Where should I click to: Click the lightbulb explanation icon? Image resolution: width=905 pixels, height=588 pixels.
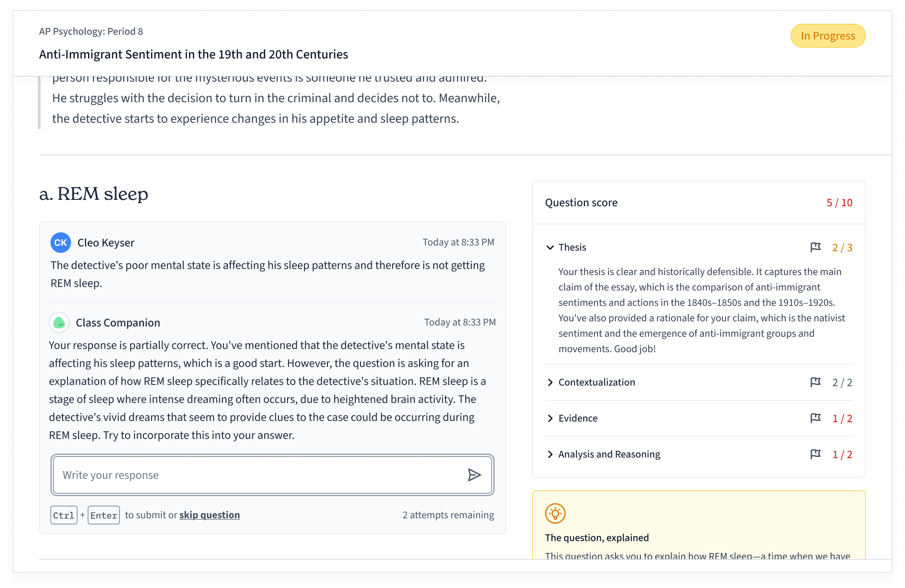click(555, 513)
